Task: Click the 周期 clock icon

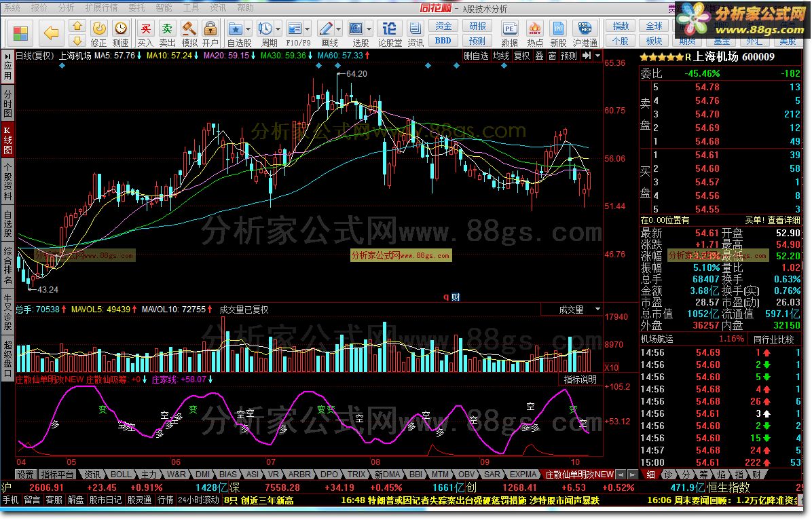Action: (265, 28)
